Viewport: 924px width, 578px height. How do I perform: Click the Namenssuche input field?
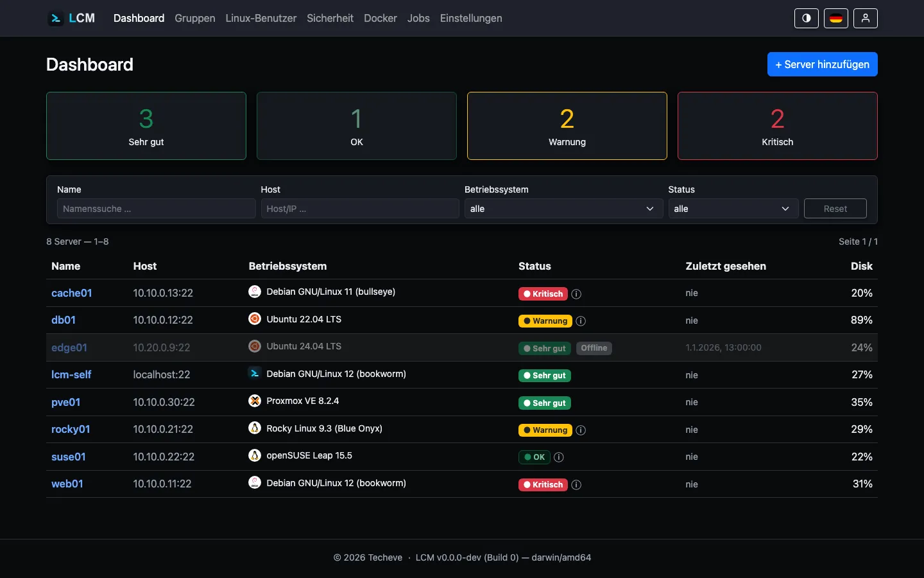157,209
